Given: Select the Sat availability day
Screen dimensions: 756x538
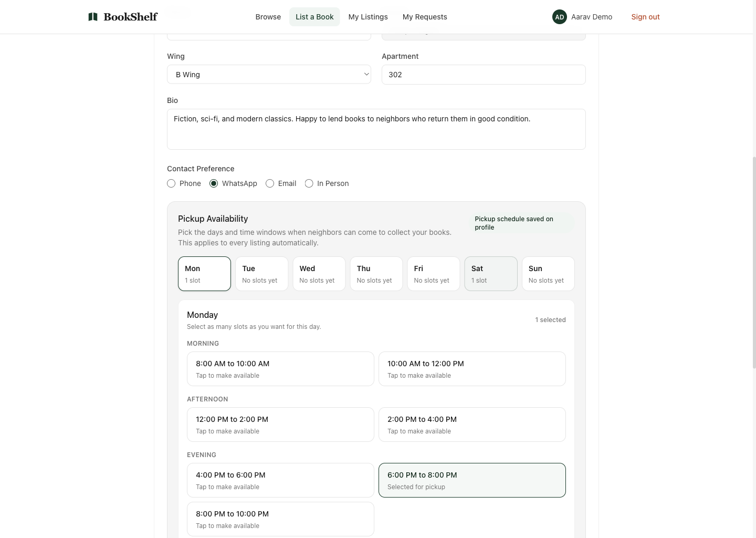Looking at the screenshot, I should pyautogui.click(x=490, y=274).
